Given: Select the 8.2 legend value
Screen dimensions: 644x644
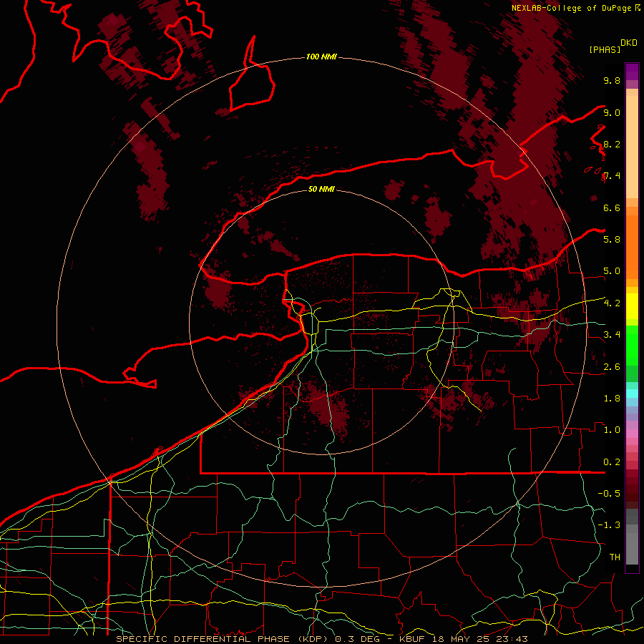Looking at the screenshot, I should [612, 144].
